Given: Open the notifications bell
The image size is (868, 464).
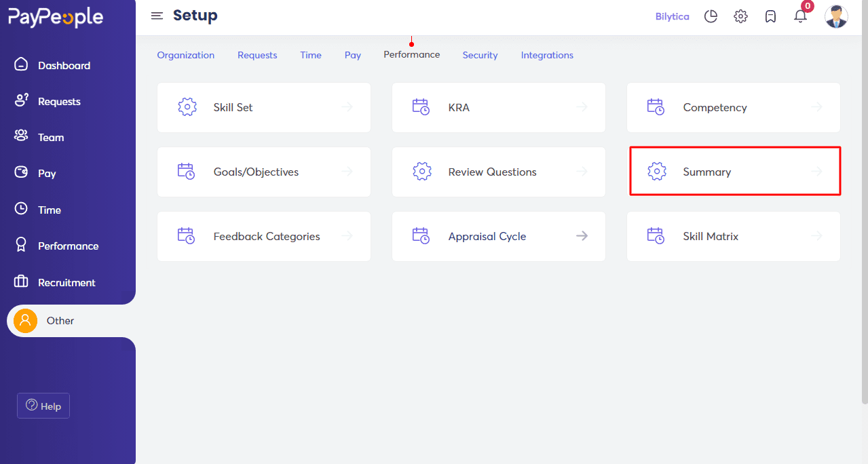Looking at the screenshot, I should 800,16.
